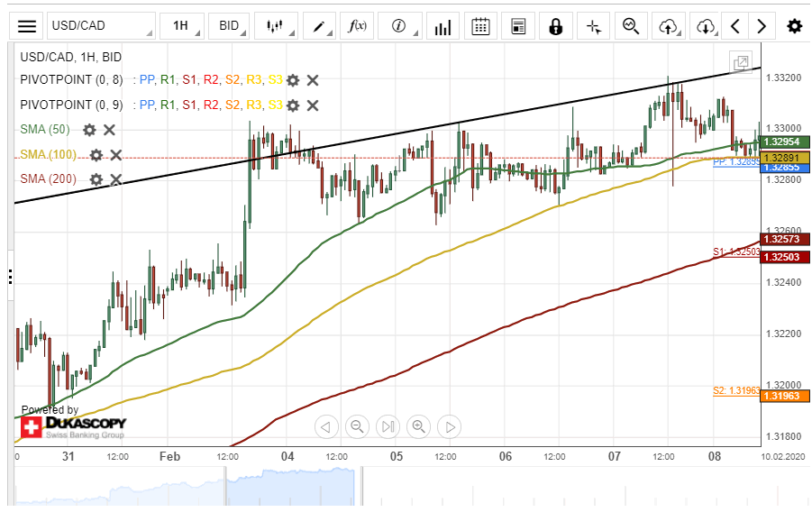
Task: Jump to latest bar button
Action: pos(388,427)
